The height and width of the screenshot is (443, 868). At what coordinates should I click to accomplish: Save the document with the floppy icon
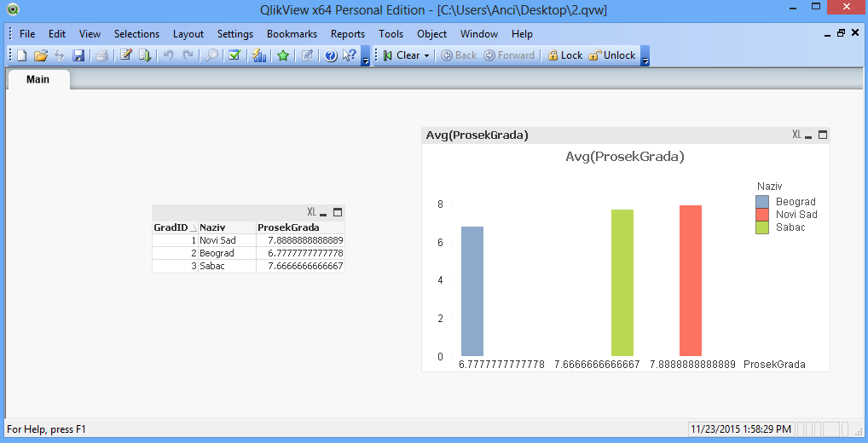[78, 55]
